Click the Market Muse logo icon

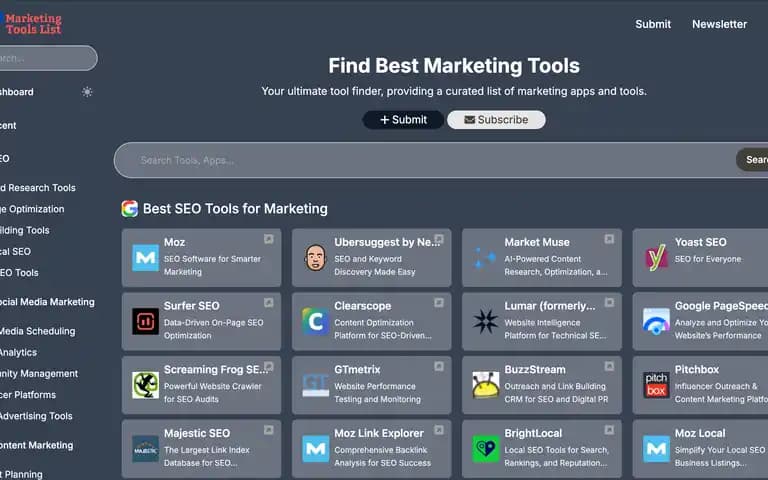click(x=485, y=258)
